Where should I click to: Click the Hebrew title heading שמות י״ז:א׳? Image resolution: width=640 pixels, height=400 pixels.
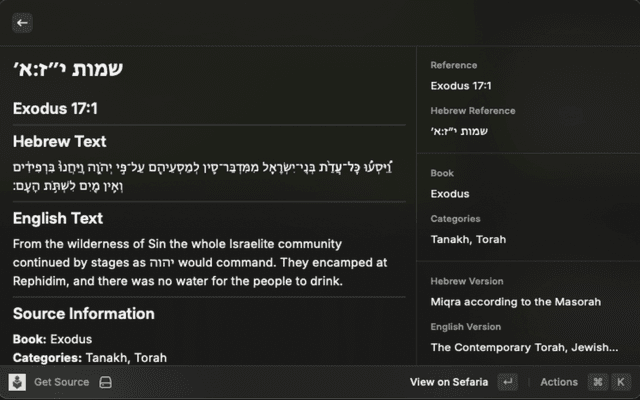[x=66, y=70]
